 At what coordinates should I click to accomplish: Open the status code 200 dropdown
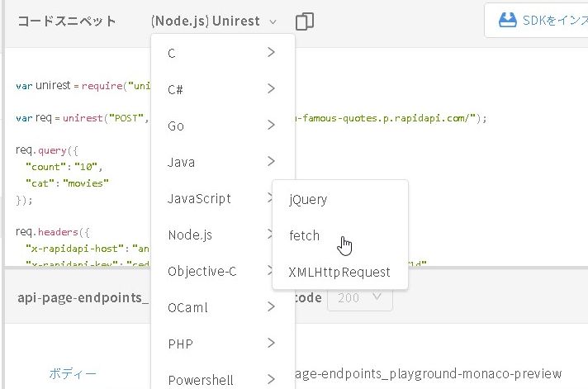pos(360,297)
